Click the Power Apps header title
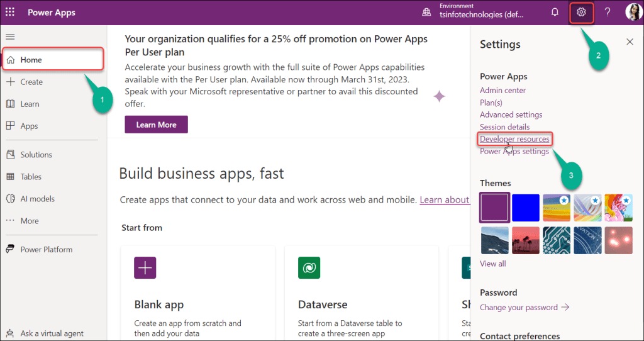Image resolution: width=644 pixels, height=341 pixels. click(x=52, y=13)
